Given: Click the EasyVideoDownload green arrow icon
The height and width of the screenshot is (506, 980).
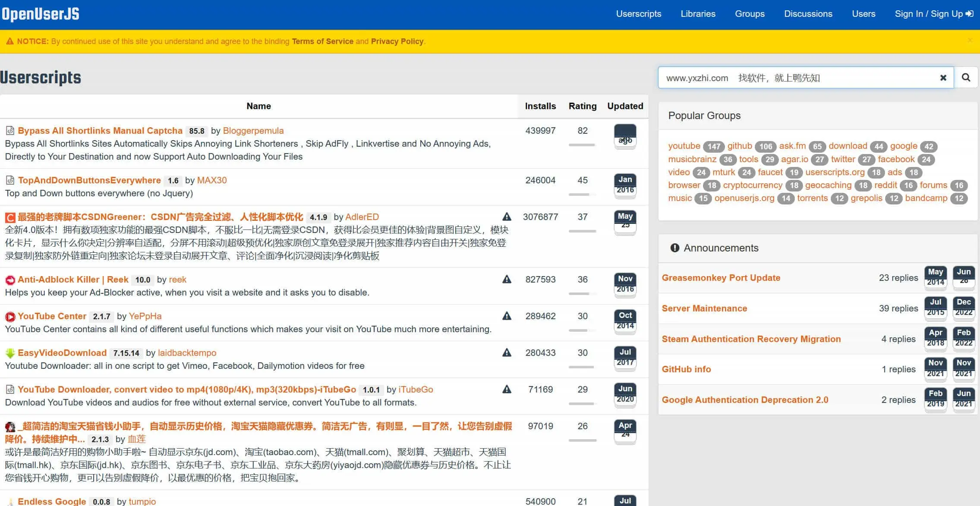Looking at the screenshot, I should (10, 353).
